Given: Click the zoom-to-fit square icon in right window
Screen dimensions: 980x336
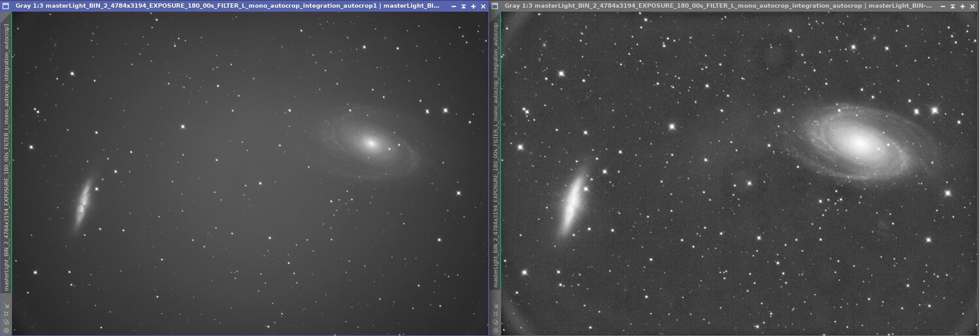Looking at the screenshot, I should pos(495,314).
